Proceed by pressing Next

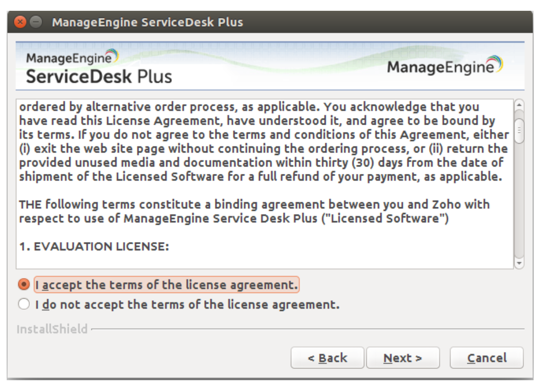[403, 358]
